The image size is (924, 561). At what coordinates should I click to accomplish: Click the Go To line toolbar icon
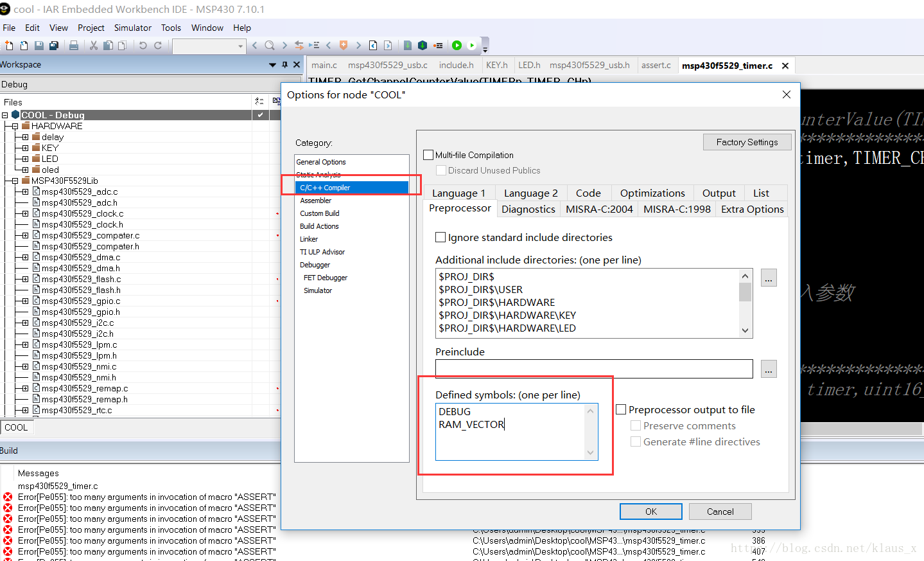click(x=314, y=46)
